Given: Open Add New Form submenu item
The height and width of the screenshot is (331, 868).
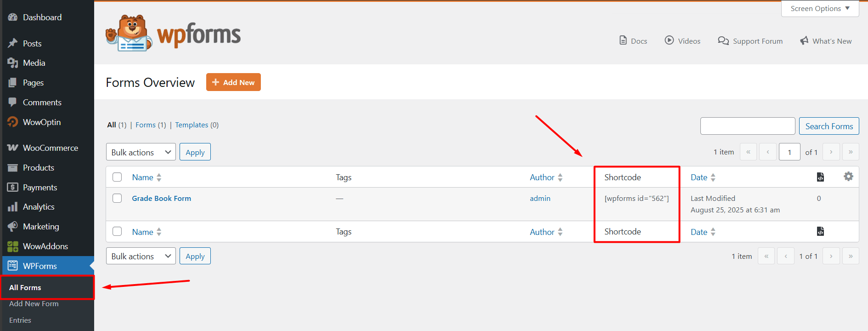Looking at the screenshot, I should [34, 303].
